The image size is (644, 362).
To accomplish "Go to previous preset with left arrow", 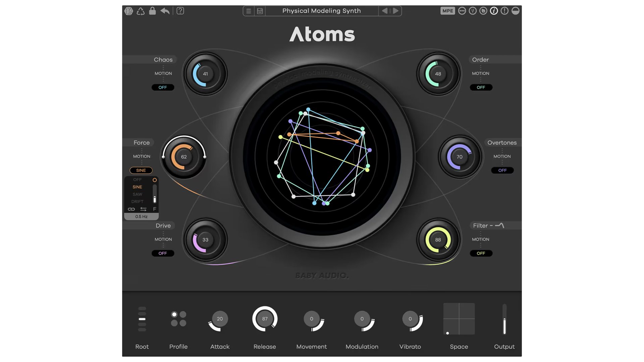I will [x=385, y=11].
